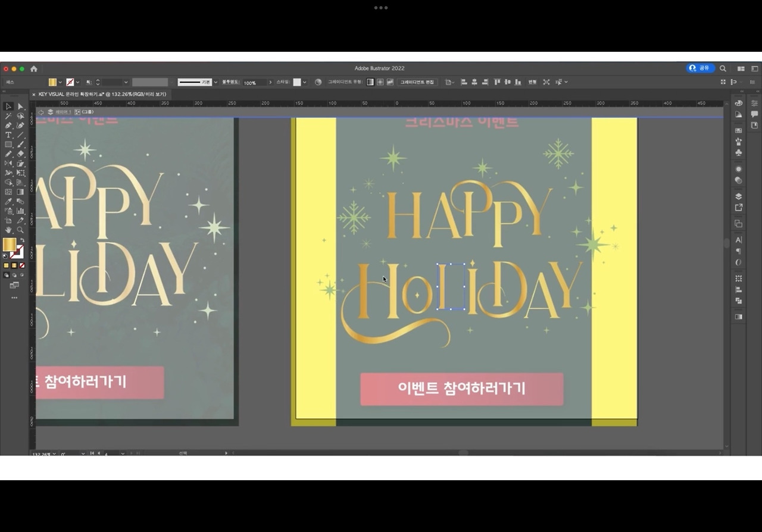Set paint mode to Gradient
Image resolution: width=762 pixels, height=532 pixels.
[x=14, y=265]
